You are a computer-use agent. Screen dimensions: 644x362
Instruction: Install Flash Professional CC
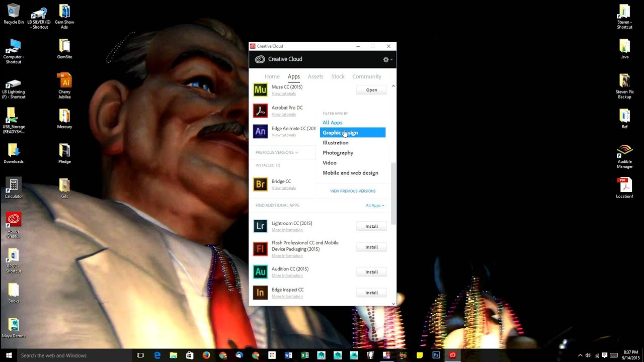pyautogui.click(x=371, y=247)
